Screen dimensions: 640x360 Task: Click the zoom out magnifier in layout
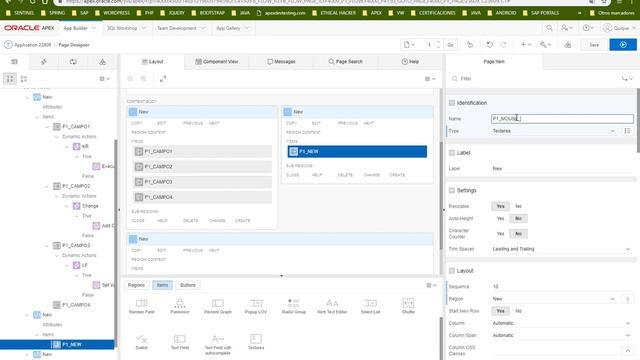point(130,79)
